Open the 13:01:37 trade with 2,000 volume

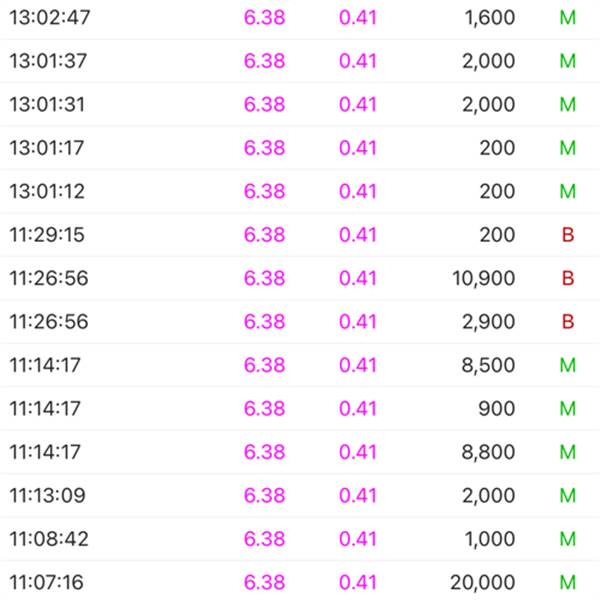[300, 61]
